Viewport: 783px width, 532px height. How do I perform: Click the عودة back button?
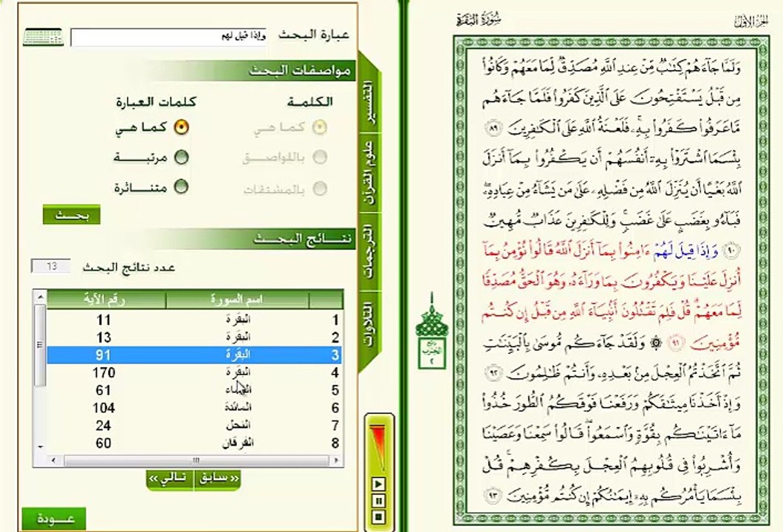pos(54,519)
